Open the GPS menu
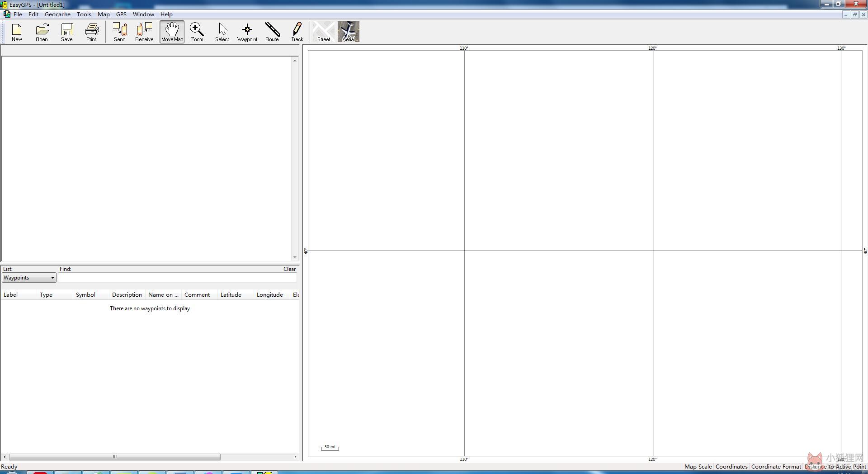 click(121, 14)
